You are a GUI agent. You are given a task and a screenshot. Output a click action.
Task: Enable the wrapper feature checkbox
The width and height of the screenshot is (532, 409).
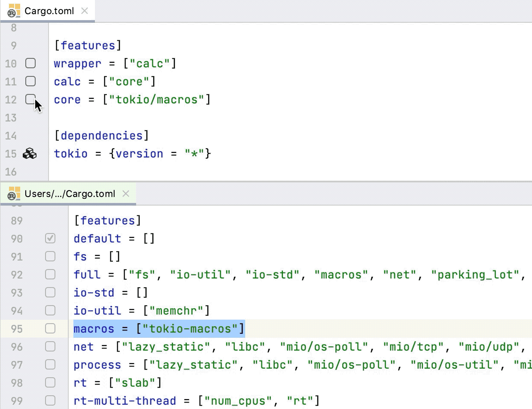(30, 63)
